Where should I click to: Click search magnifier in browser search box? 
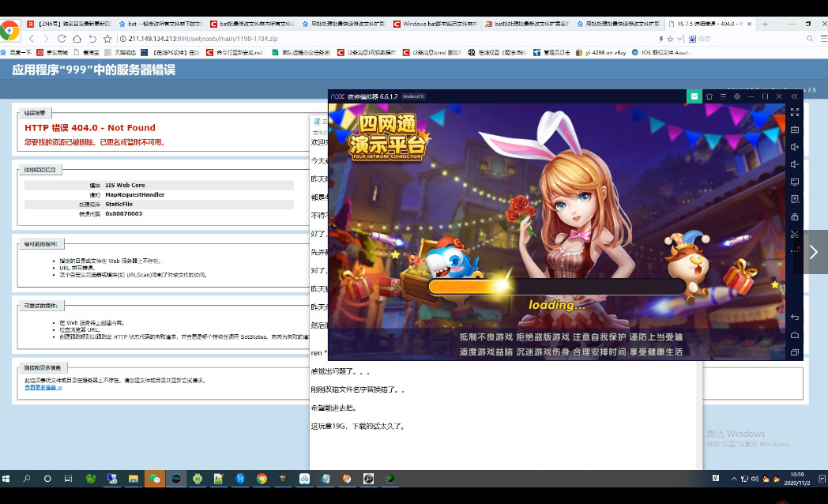pyautogui.click(x=810, y=39)
